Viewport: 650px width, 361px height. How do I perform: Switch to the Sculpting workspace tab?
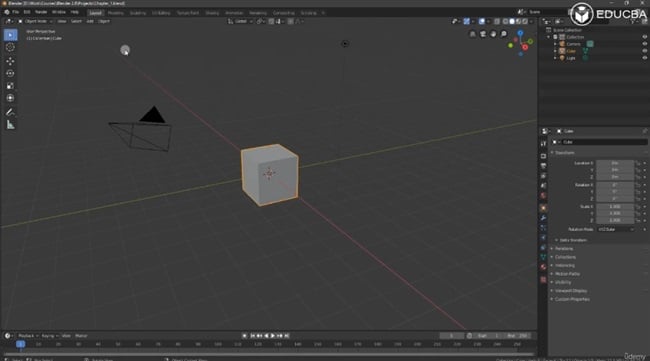click(138, 13)
